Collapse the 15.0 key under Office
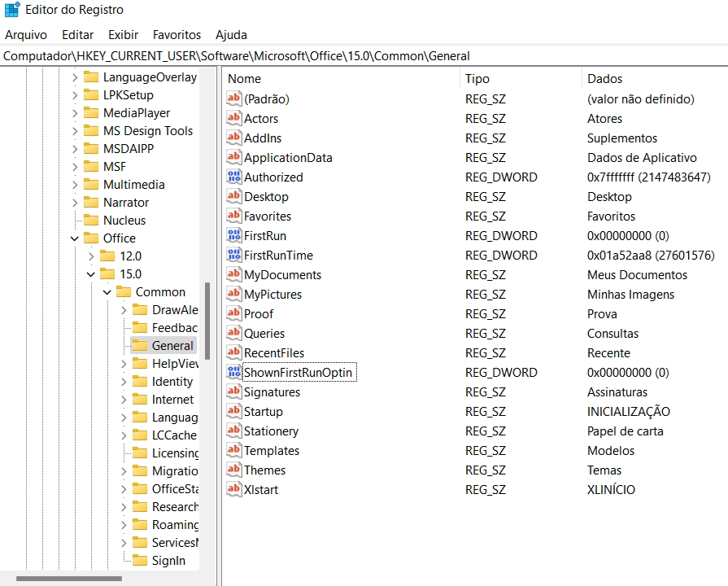 pos(91,274)
